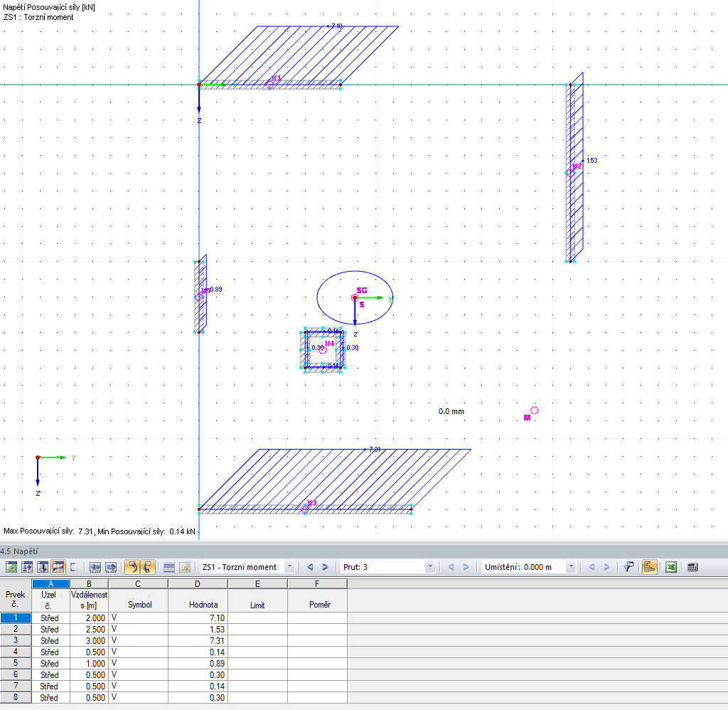Select row header 8 in the table
This screenshot has height=710, width=728.
(16, 697)
